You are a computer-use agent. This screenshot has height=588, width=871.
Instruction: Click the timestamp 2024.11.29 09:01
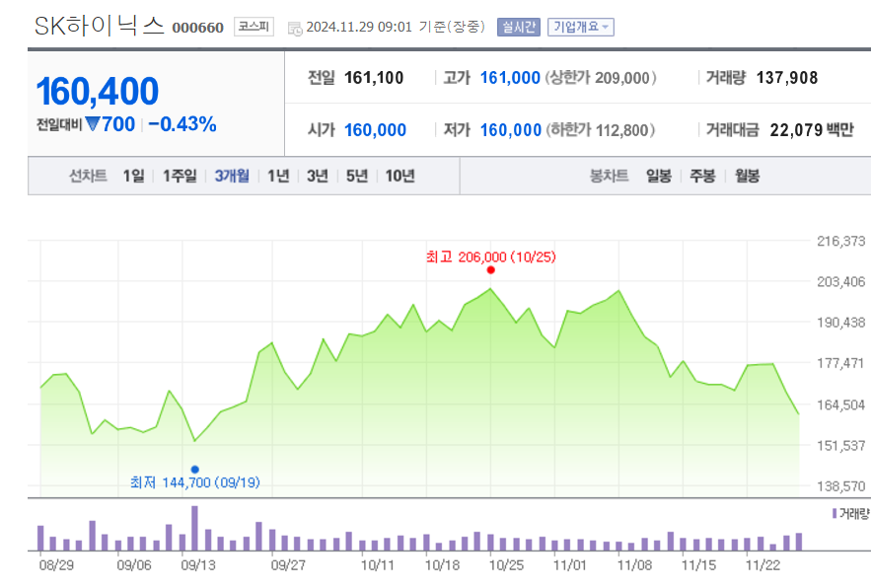(x=359, y=27)
